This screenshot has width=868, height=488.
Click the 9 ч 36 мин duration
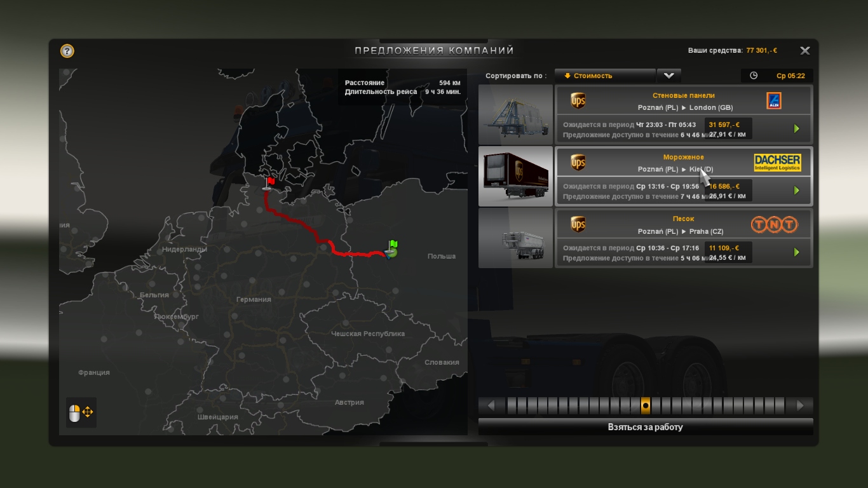[x=443, y=91]
